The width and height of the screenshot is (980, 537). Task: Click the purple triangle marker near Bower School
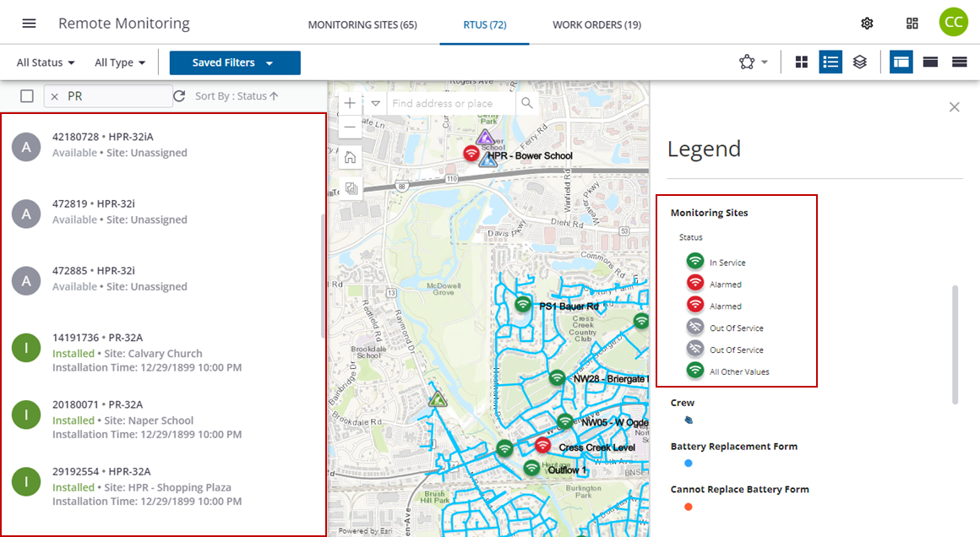485,138
